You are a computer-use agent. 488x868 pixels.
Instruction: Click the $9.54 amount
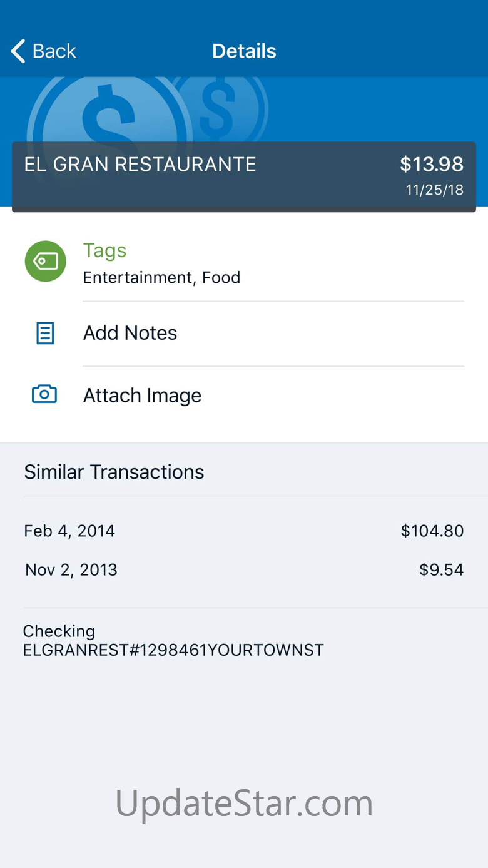click(x=442, y=570)
